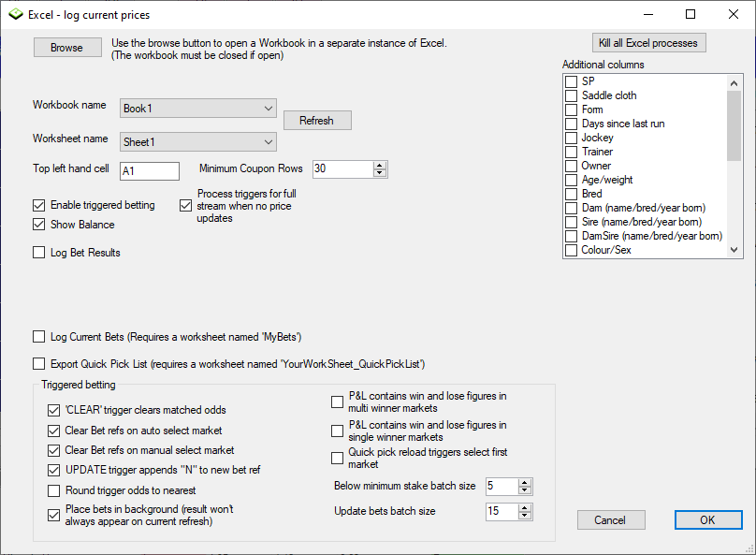Enable P&L figures in multi winner markets
Image resolution: width=756 pixels, height=555 pixels.
(338, 402)
